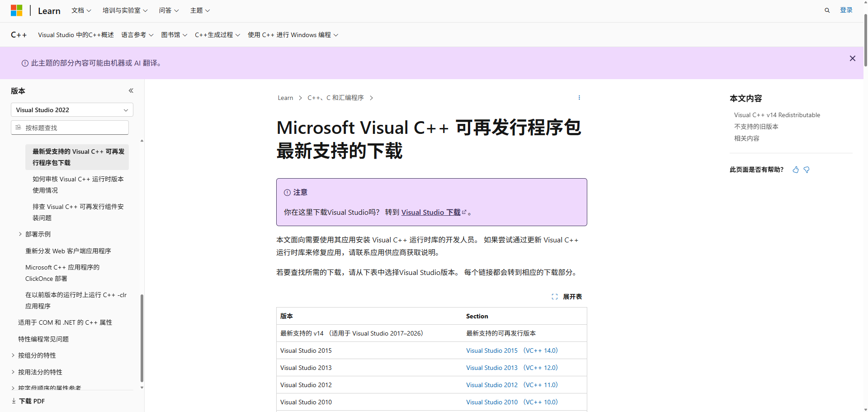Screen dimensions: 868x412
Task: Open the search magnifier icon
Action: pyautogui.click(x=827, y=10)
